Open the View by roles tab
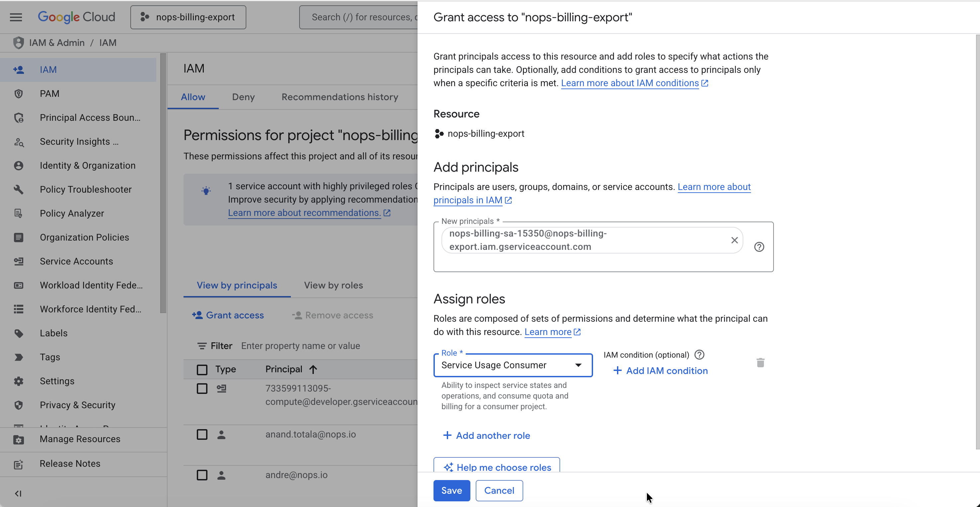 pyautogui.click(x=333, y=285)
